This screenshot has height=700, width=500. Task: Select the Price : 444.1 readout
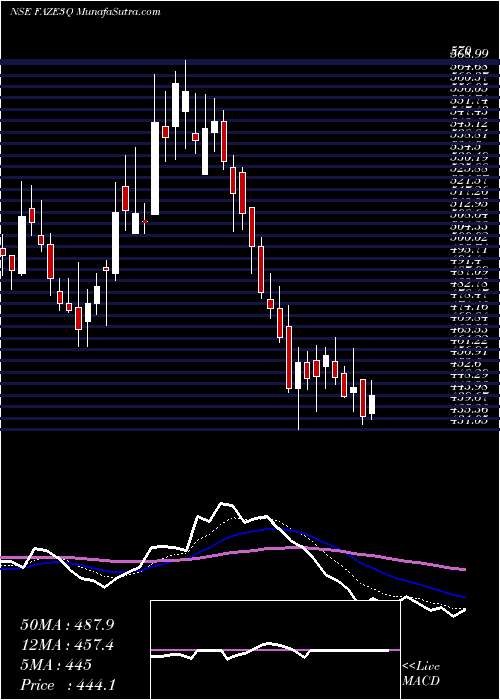[67, 685]
